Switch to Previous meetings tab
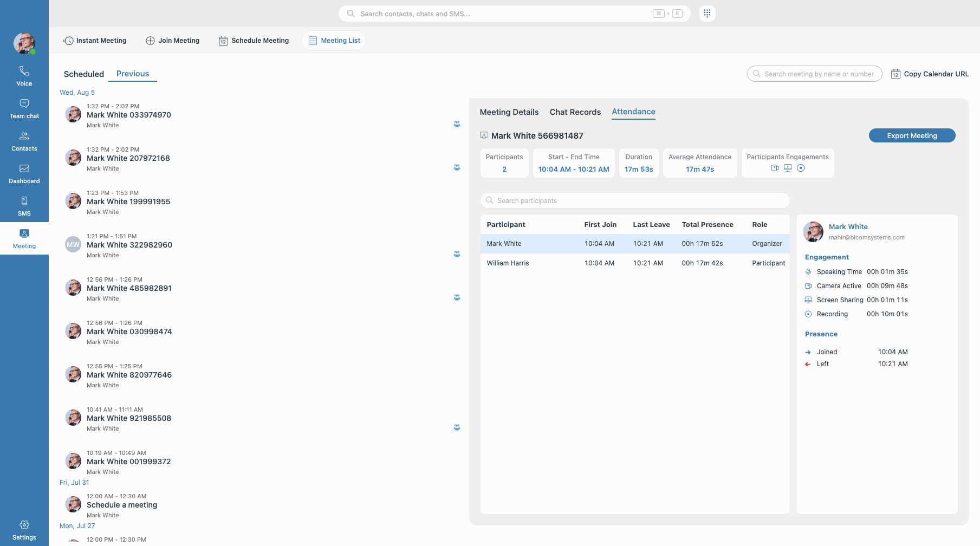 (x=133, y=74)
